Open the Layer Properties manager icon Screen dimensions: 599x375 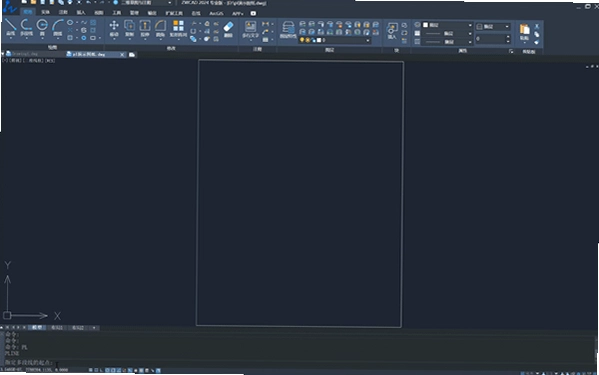[288, 30]
